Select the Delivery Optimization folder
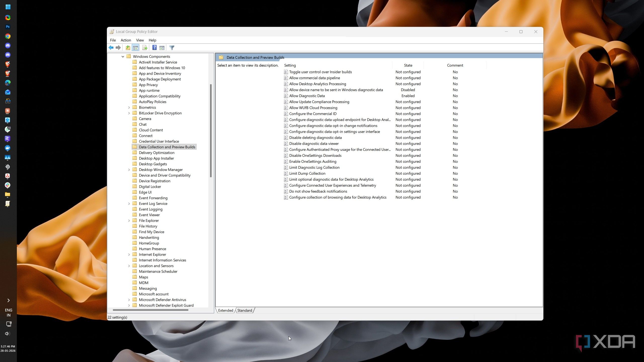This screenshot has height=362, width=644. 156,153
